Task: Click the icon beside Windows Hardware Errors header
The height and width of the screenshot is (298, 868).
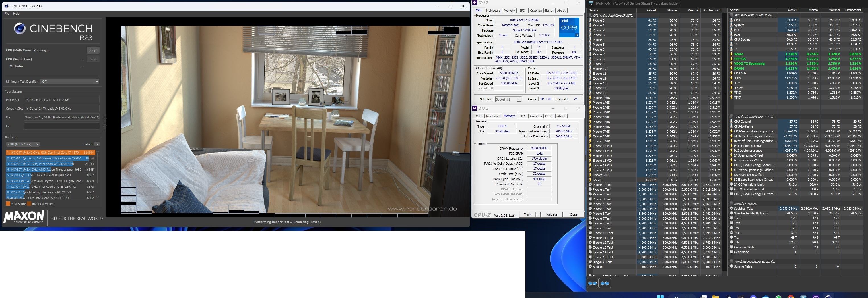Action: (x=731, y=262)
